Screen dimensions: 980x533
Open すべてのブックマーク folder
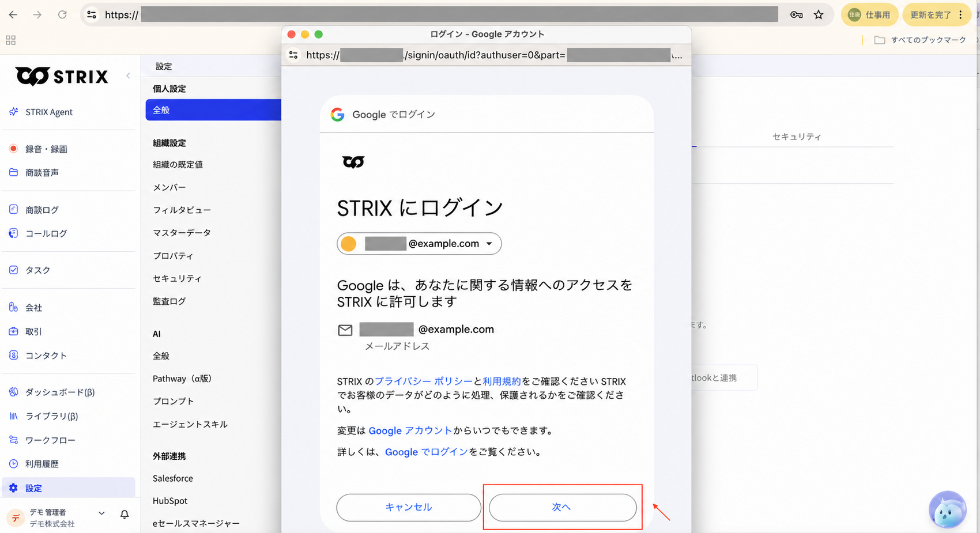(920, 40)
